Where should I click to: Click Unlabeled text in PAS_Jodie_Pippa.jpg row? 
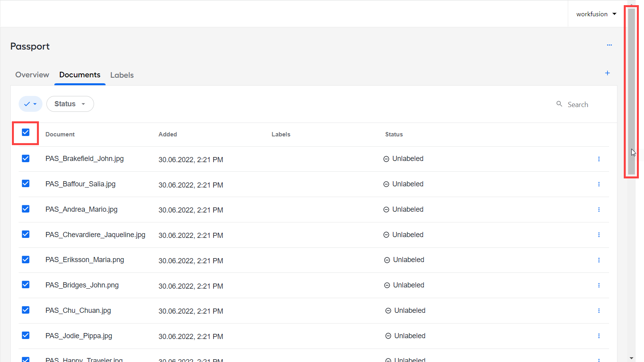[x=410, y=336]
